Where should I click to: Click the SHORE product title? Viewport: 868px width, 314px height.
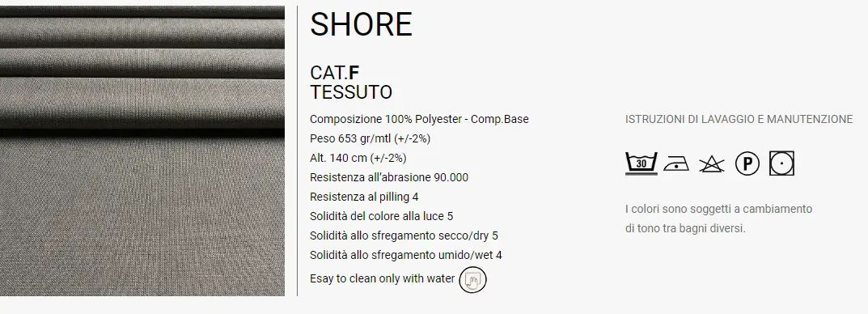361,24
